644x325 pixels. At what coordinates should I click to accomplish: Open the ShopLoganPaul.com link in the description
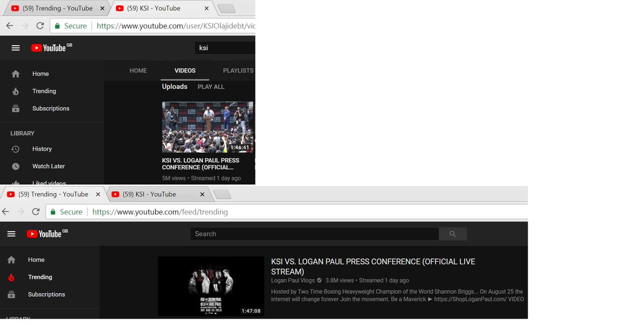pos(470,299)
